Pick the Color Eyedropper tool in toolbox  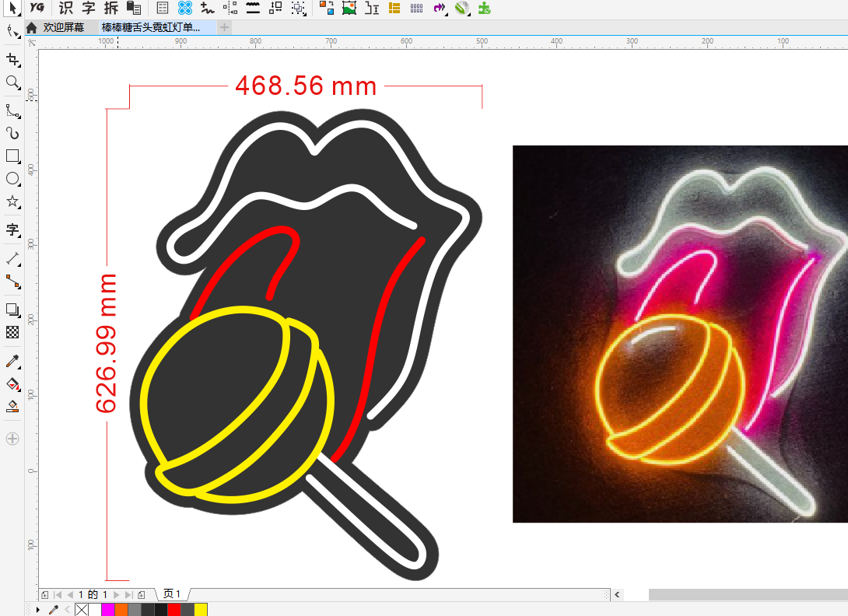coord(12,361)
